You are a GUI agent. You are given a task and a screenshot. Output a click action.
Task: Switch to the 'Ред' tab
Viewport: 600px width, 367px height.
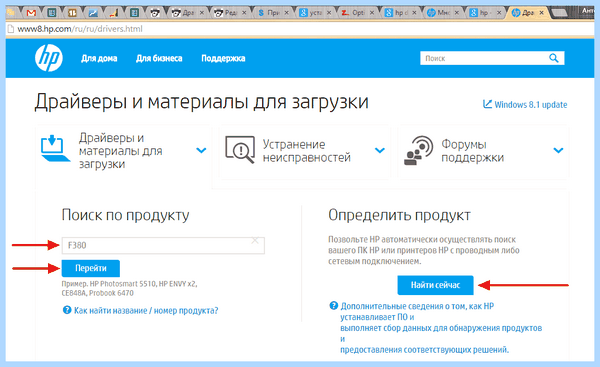click(230, 13)
